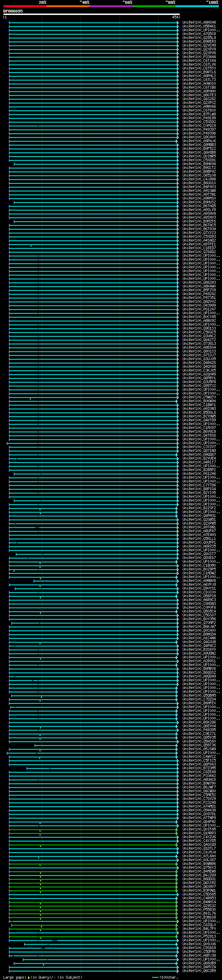Select the UniRef100_Q9XST7 label
Screen dimensions: 222x980
coord(199,554)
